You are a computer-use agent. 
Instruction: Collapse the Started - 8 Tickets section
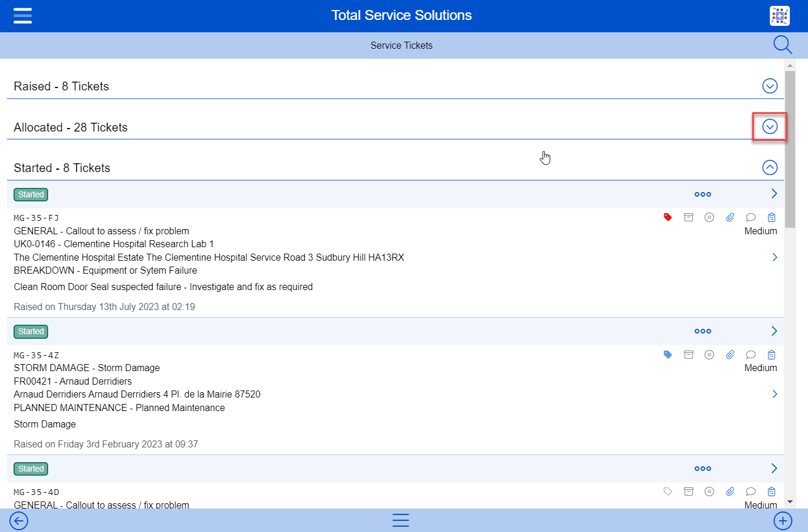click(770, 167)
